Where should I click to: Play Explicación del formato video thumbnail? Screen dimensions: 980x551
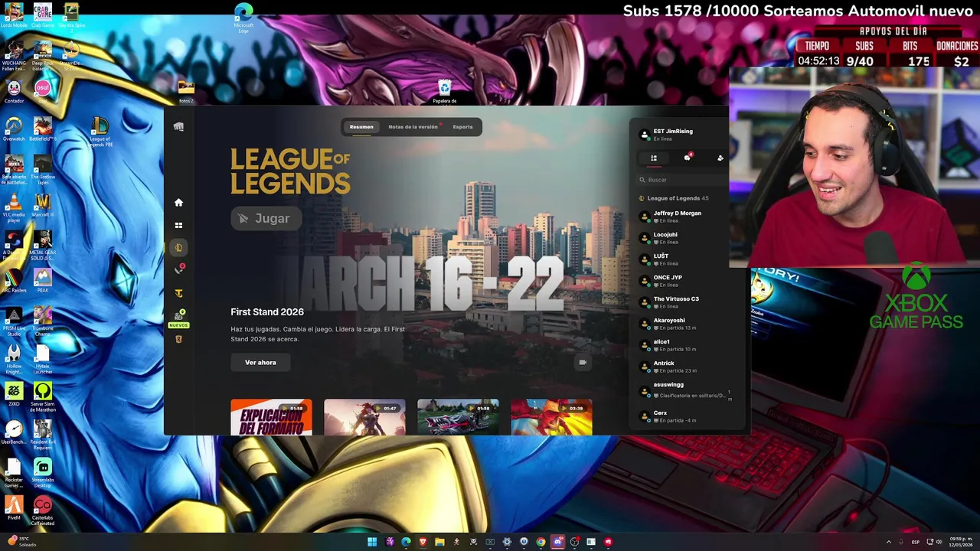coord(271,417)
